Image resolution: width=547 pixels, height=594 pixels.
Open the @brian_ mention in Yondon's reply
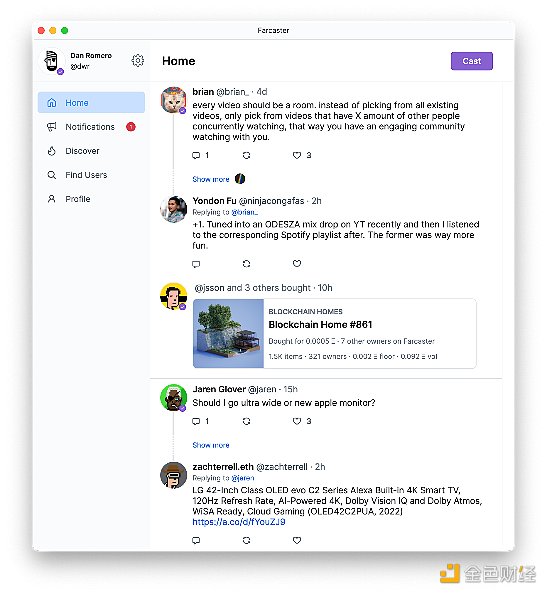(x=245, y=212)
